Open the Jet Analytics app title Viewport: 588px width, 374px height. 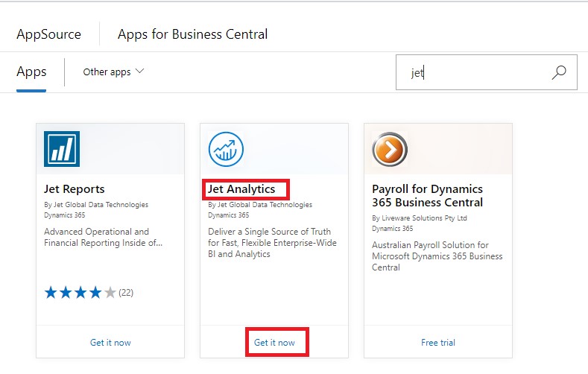click(241, 189)
